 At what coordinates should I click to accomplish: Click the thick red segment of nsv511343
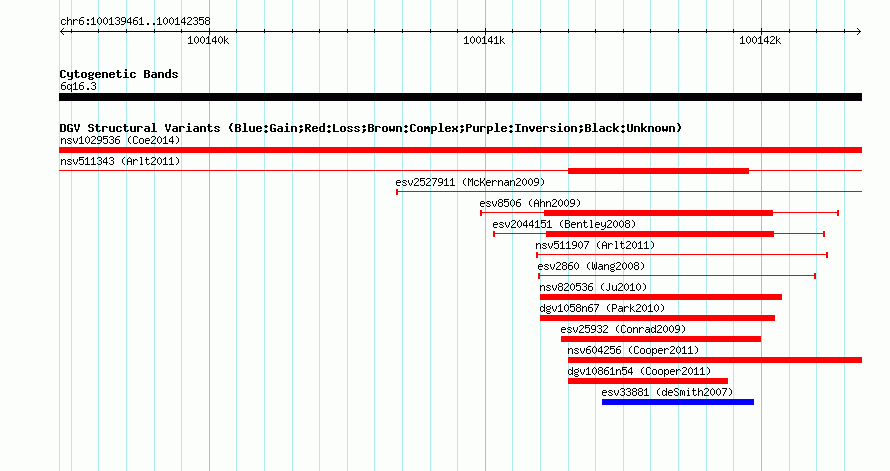pyautogui.click(x=658, y=171)
